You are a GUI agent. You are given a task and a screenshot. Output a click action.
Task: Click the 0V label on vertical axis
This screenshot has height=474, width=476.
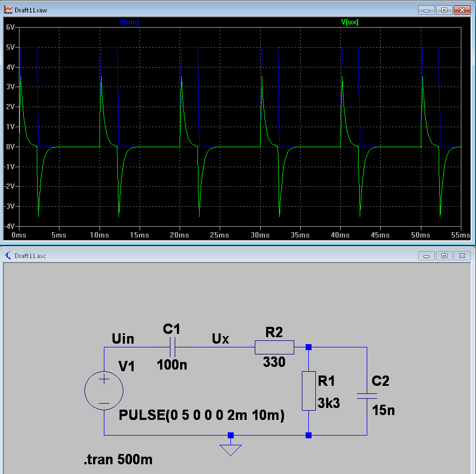[10, 147]
